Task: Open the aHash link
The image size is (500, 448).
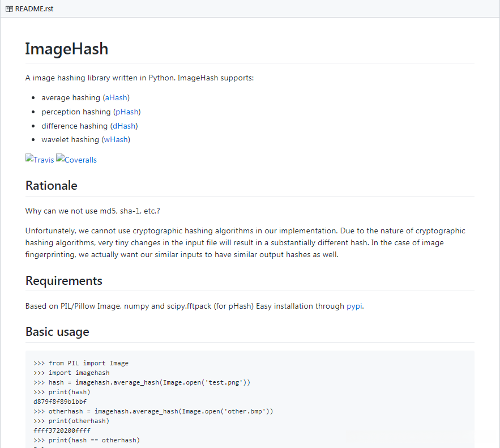Action: 116,98
